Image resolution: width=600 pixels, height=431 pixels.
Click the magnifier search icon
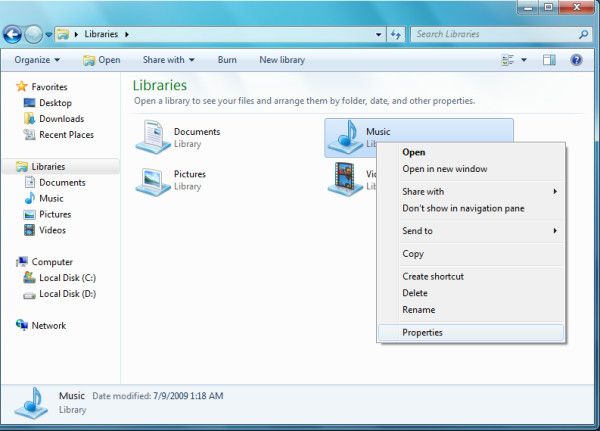click(583, 34)
